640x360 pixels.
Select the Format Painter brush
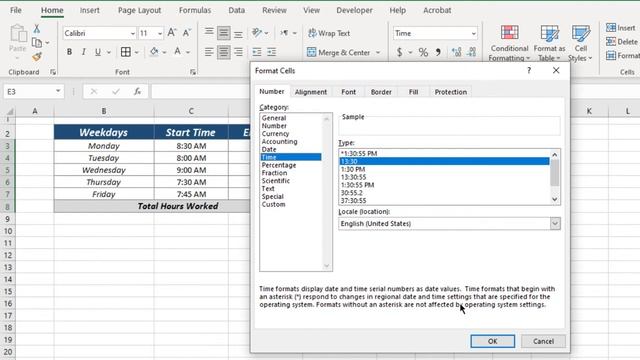(x=37, y=57)
